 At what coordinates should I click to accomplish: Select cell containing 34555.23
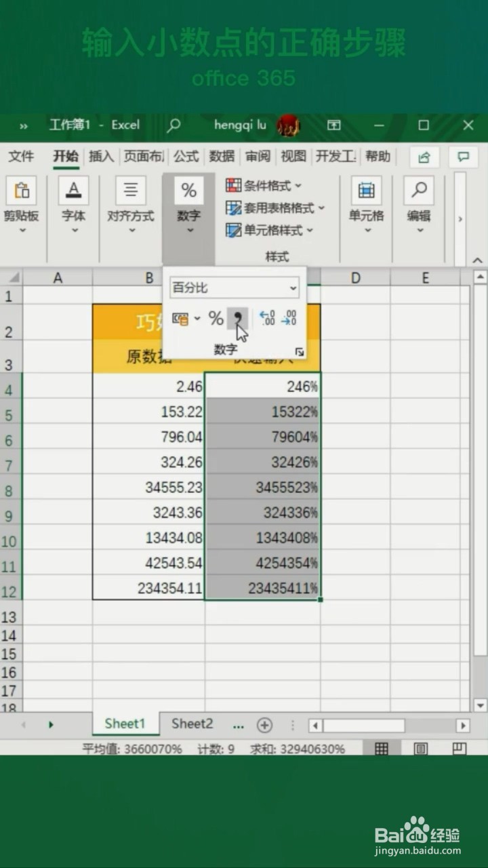pyautogui.click(x=149, y=487)
